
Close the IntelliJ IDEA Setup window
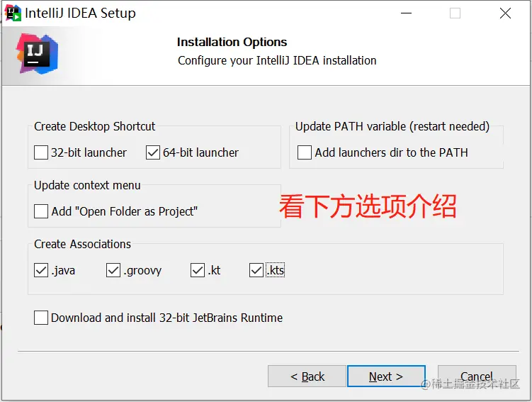click(505, 13)
